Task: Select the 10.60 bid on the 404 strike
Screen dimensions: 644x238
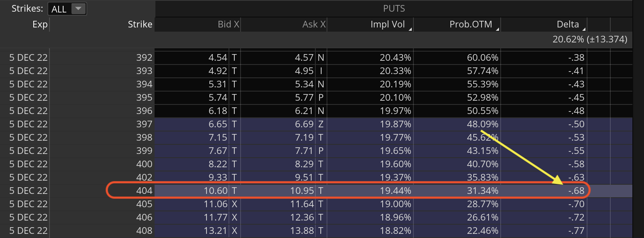Action: [217, 191]
